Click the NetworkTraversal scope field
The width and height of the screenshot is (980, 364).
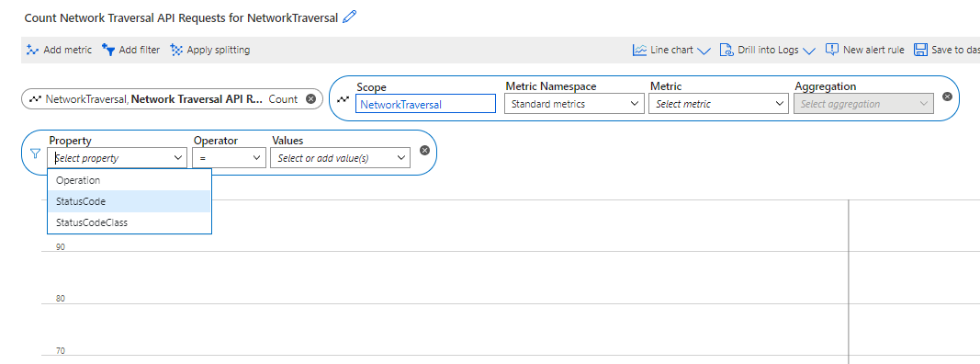pos(425,104)
